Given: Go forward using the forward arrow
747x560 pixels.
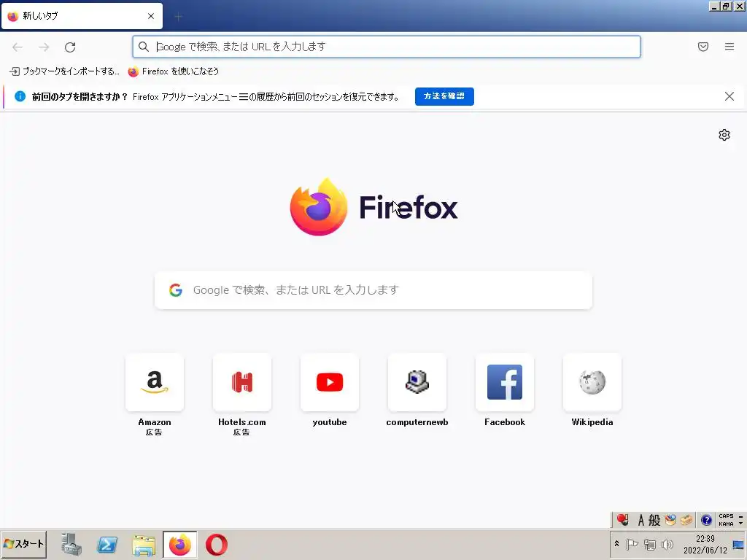Looking at the screenshot, I should coord(44,47).
